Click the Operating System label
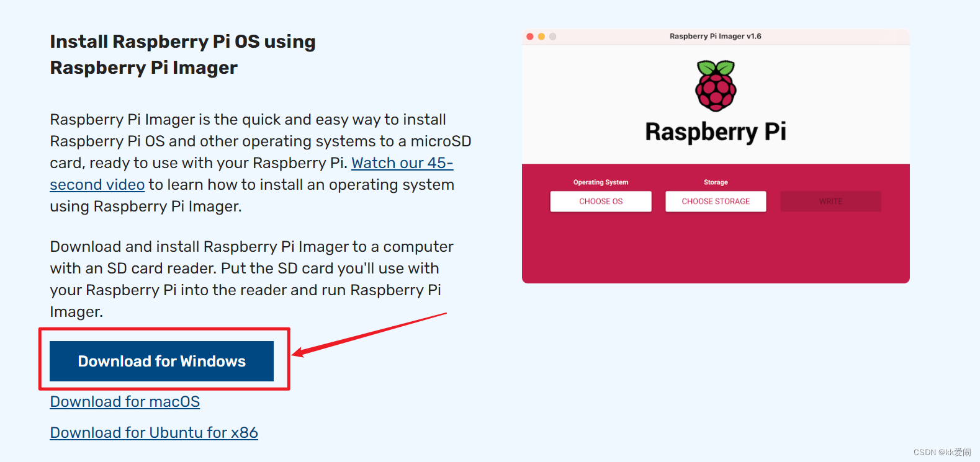This screenshot has width=980, height=462. pos(601,182)
